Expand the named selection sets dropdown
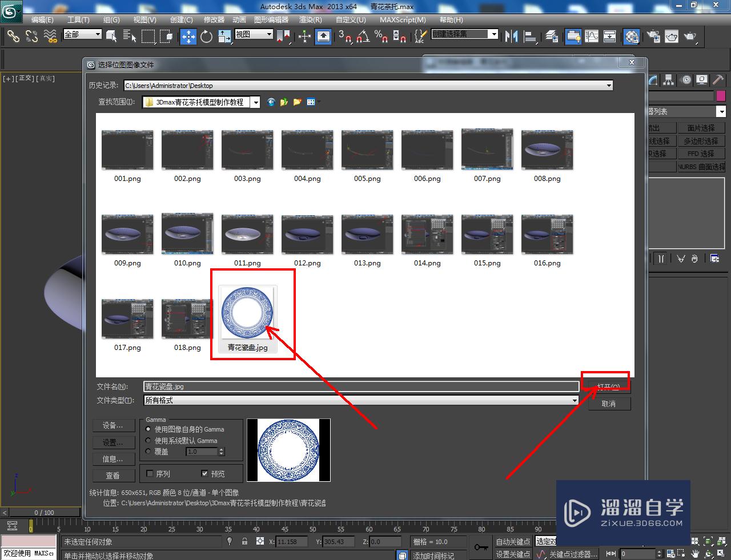Image resolution: width=731 pixels, height=560 pixels. [x=494, y=34]
